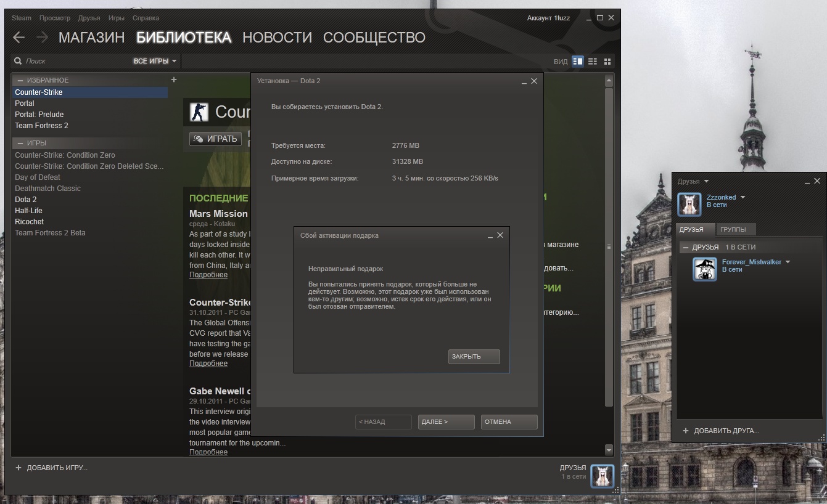Open Подробнее link under Mars Mission
This screenshot has width=827, height=504.
[x=208, y=275]
